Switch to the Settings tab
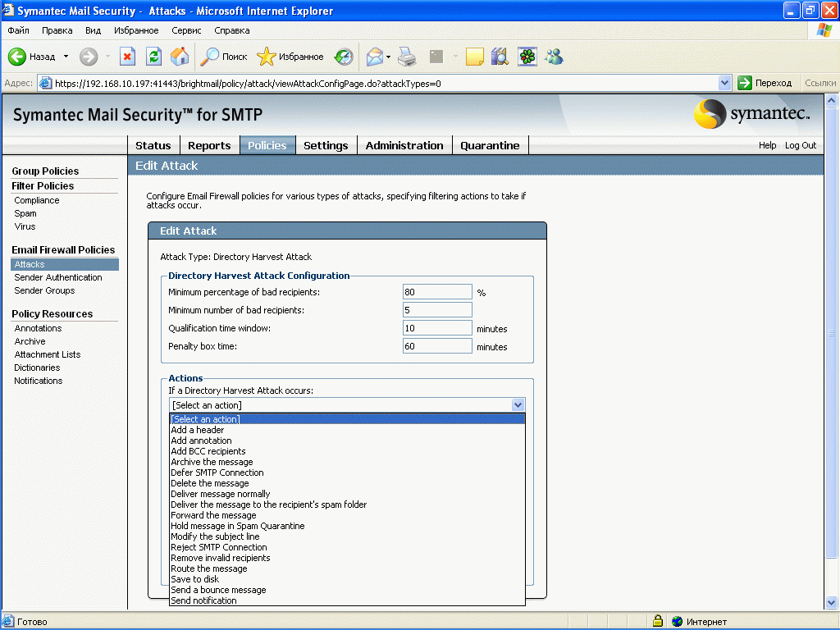The height and width of the screenshot is (630, 840). click(326, 145)
